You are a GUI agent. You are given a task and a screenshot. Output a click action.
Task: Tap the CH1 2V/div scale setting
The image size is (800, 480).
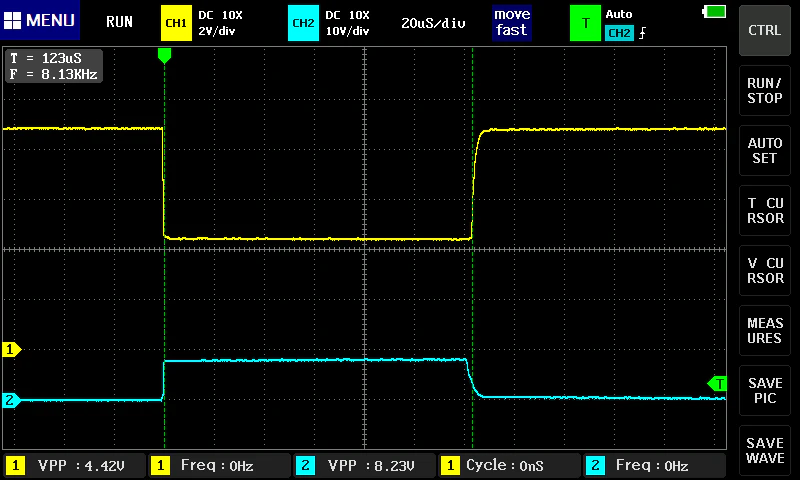point(216,31)
